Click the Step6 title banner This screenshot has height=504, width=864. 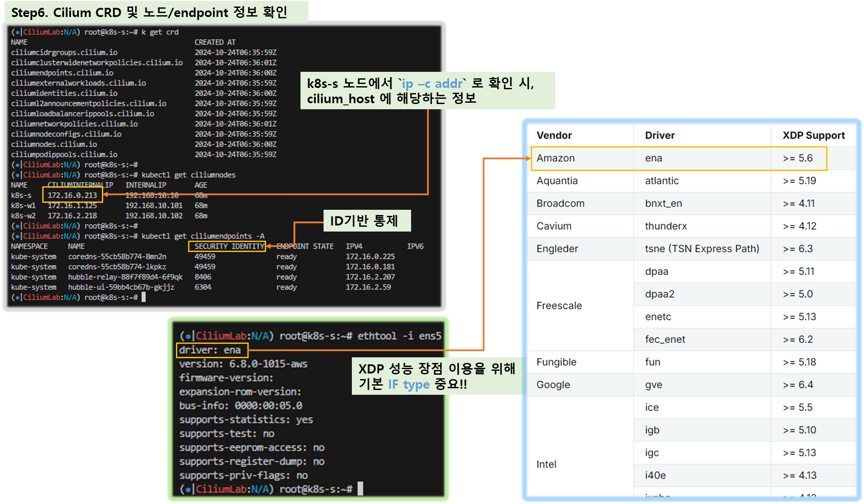(x=149, y=12)
